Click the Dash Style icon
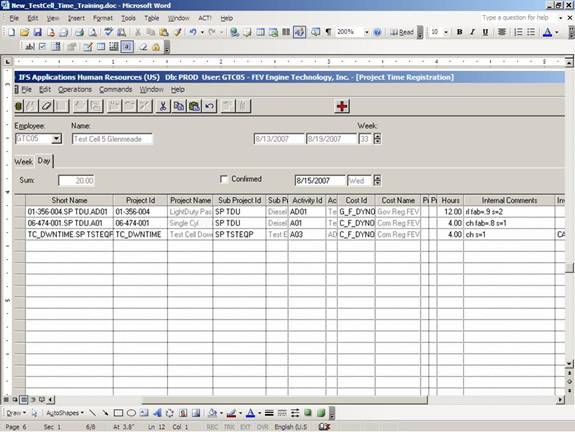Screen dimensions: 575x432 click(282, 413)
